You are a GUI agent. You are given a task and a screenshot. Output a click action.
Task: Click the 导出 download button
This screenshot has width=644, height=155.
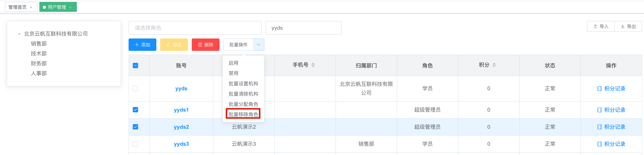point(628,26)
